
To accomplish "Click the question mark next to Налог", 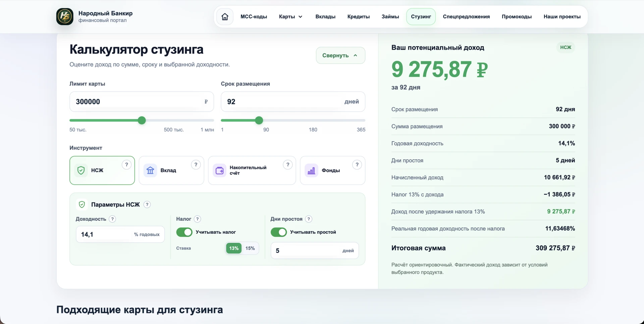I will click(198, 219).
